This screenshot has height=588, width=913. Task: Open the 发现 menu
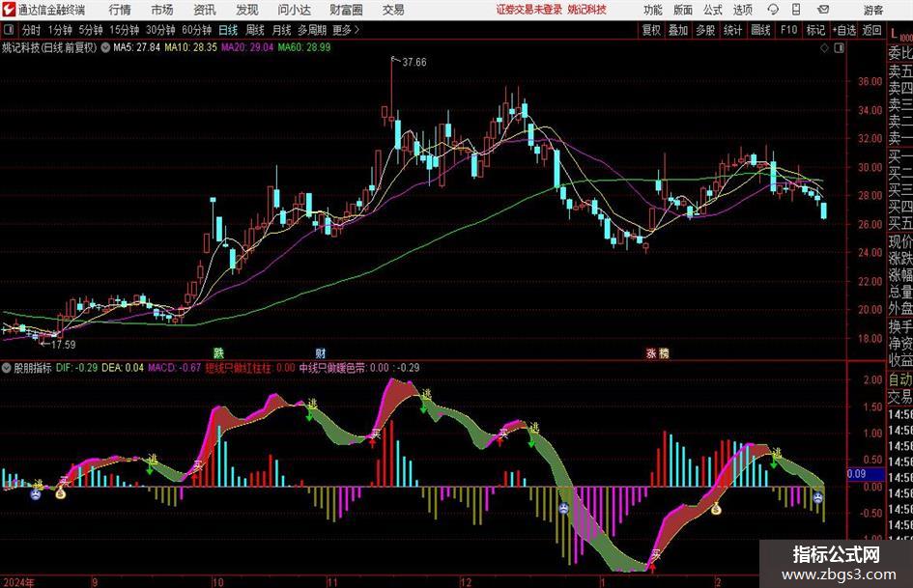[x=247, y=10]
